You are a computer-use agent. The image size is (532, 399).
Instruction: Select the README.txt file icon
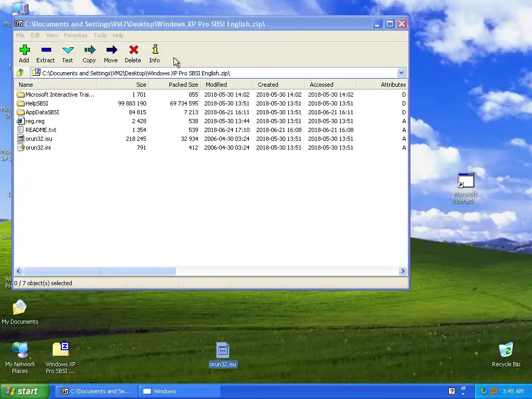[x=21, y=129]
